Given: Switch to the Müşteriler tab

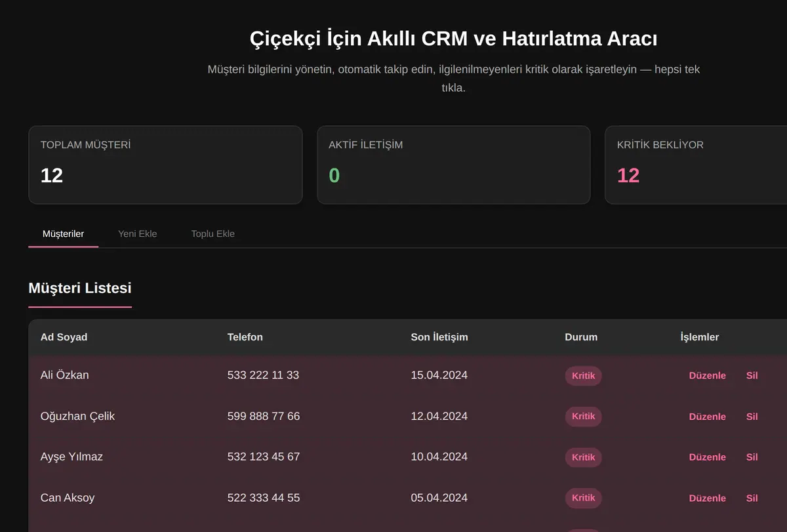Looking at the screenshot, I should 63,234.
